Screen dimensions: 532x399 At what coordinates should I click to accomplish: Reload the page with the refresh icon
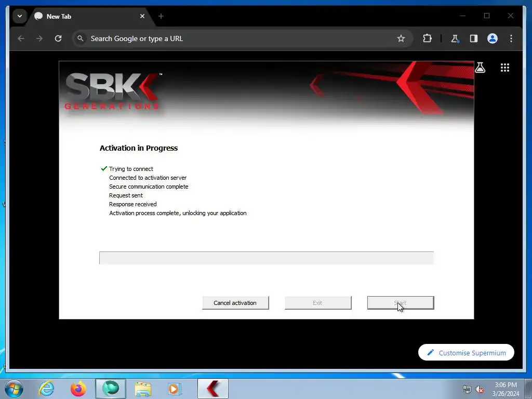(58, 38)
